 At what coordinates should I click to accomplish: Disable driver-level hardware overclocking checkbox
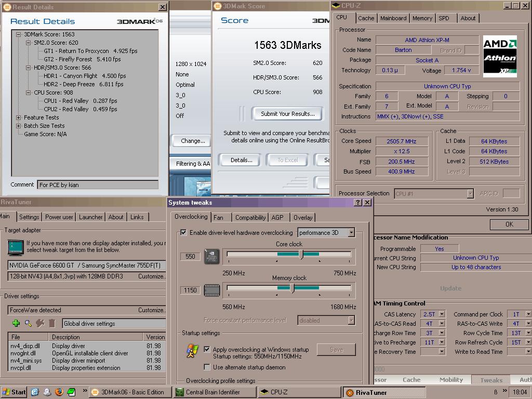point(183,233)
